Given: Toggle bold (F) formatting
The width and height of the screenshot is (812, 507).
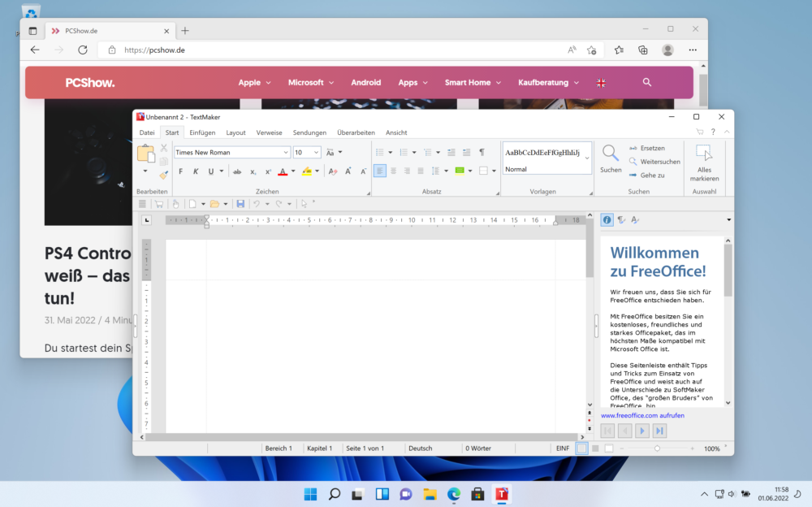Looking at the screenshot, I should click(x=181, y=171).
